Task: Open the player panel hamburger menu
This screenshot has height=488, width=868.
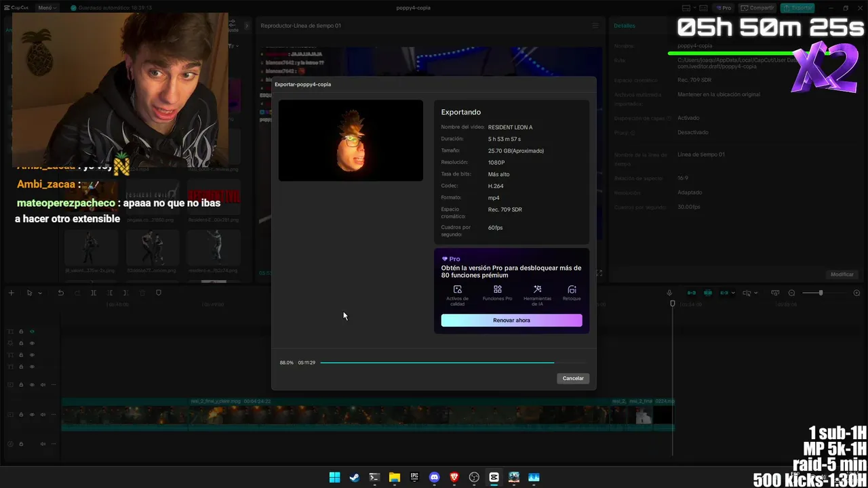Action: (x=595, y=26)
